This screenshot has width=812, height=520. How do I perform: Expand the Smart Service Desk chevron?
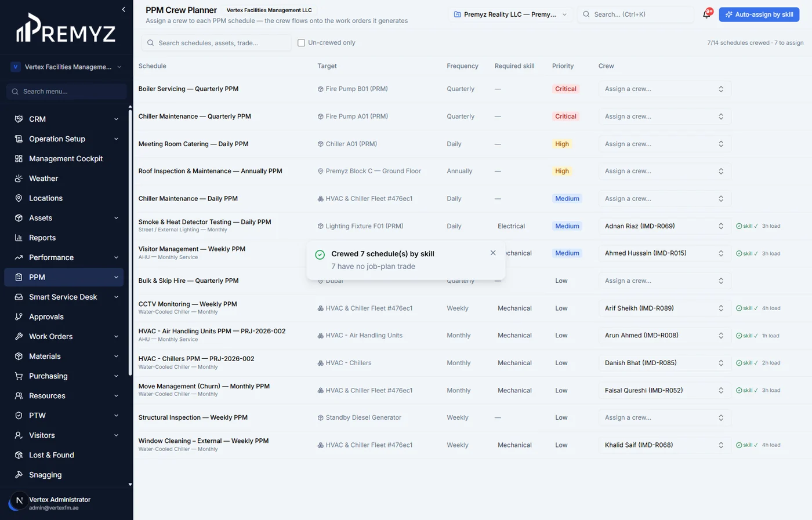pos(116,297)
